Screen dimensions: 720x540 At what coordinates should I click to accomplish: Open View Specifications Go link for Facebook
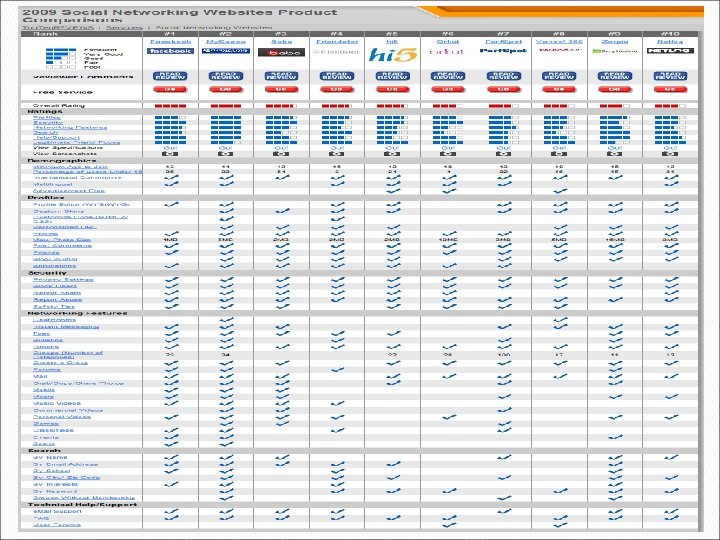170,148
